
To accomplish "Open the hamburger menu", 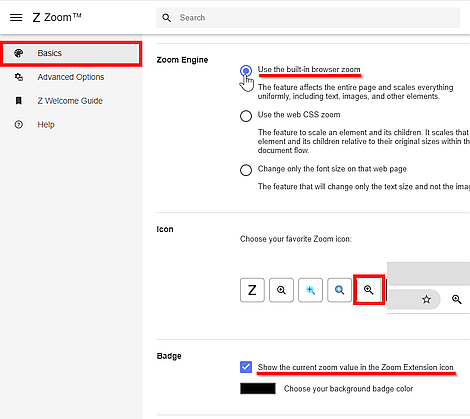I will pyautogui.click(x=16, y=17).
